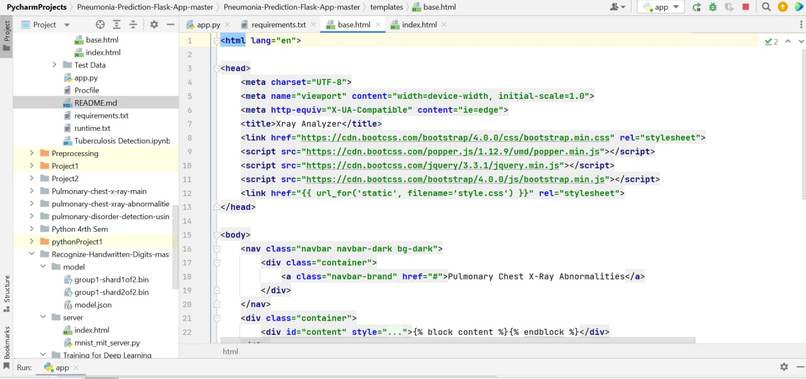Open the Project view dropdown
806x379 pixels.
click(46, 24)
